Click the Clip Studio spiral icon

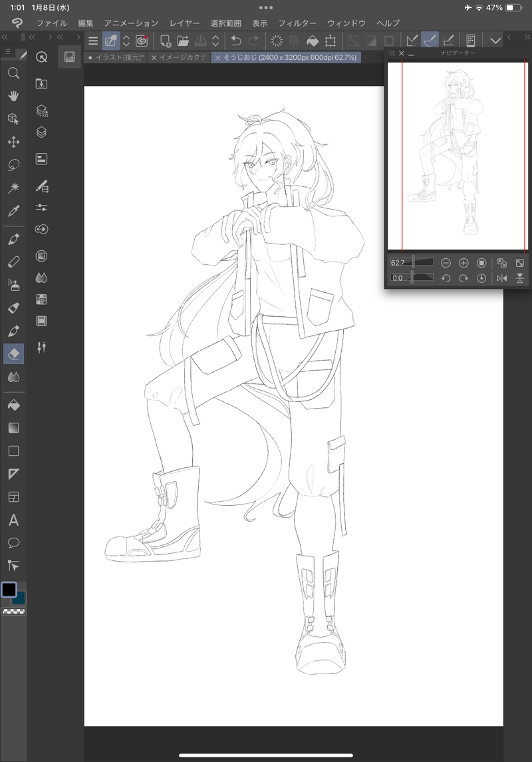coord(142,41)
